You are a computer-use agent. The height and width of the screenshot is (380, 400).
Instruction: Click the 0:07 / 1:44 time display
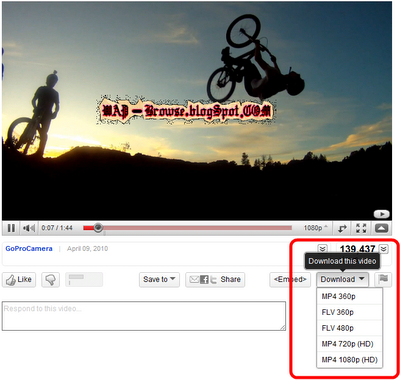57,228
